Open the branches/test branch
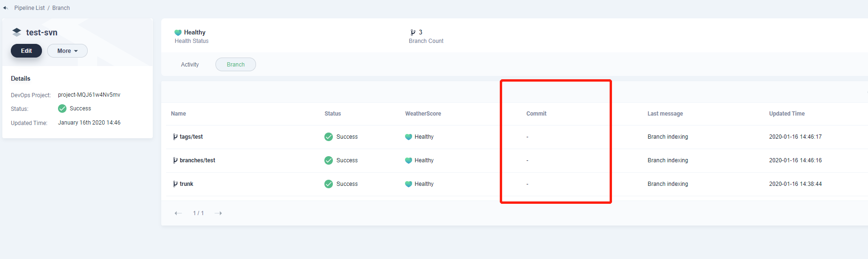The height and width of the screenshot is (259, 868). coord(197,160)
